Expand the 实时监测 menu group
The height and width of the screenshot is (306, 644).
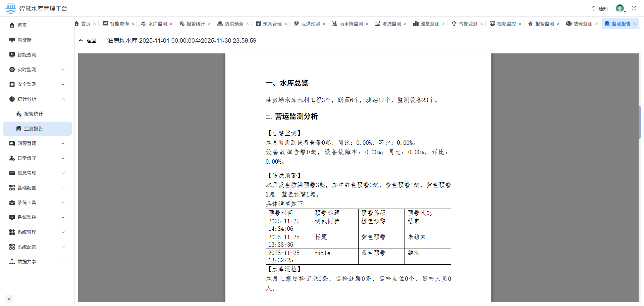[x=63, y=70]
